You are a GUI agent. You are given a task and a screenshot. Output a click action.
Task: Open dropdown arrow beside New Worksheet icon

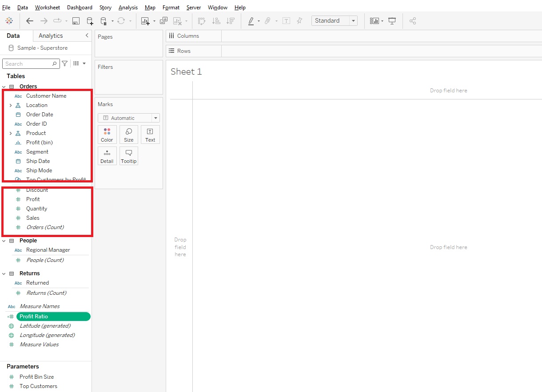pos(154,21)
